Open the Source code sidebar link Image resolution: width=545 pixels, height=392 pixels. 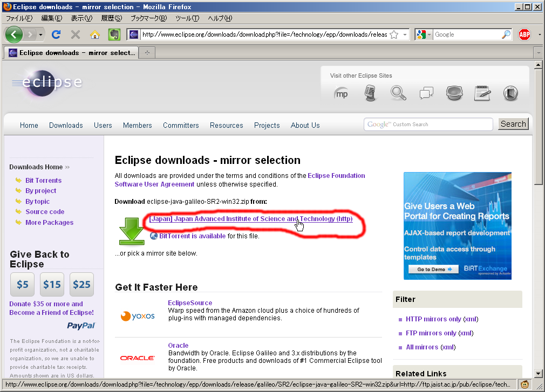(45, 211)
